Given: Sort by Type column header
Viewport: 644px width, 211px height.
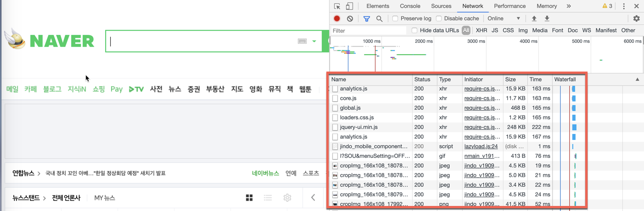Looking at the screenshot, I should click(449, 79).
